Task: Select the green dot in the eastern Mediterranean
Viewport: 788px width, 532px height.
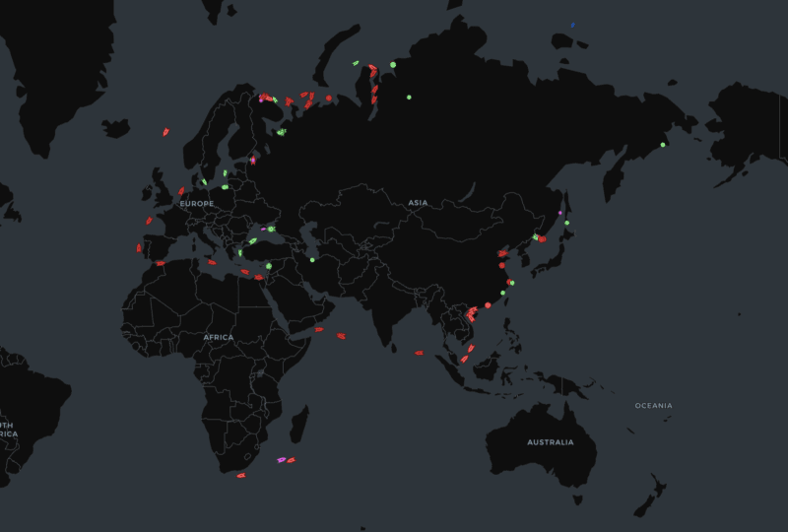Action: click(268, 266)
